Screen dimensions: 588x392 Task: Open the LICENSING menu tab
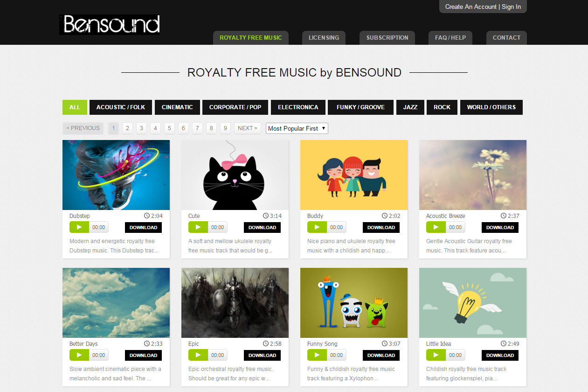click(324, 38)
